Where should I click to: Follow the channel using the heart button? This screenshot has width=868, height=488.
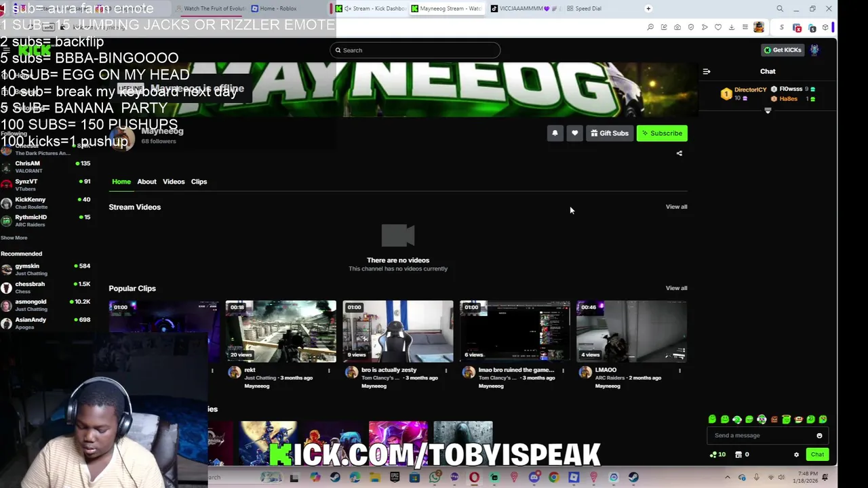click(574, 134)
